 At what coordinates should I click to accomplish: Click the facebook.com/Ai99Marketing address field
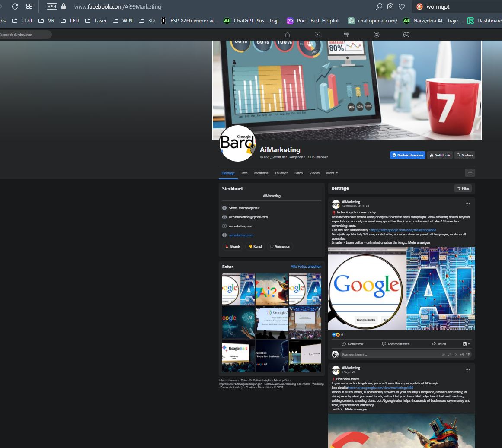click(118, 6)
